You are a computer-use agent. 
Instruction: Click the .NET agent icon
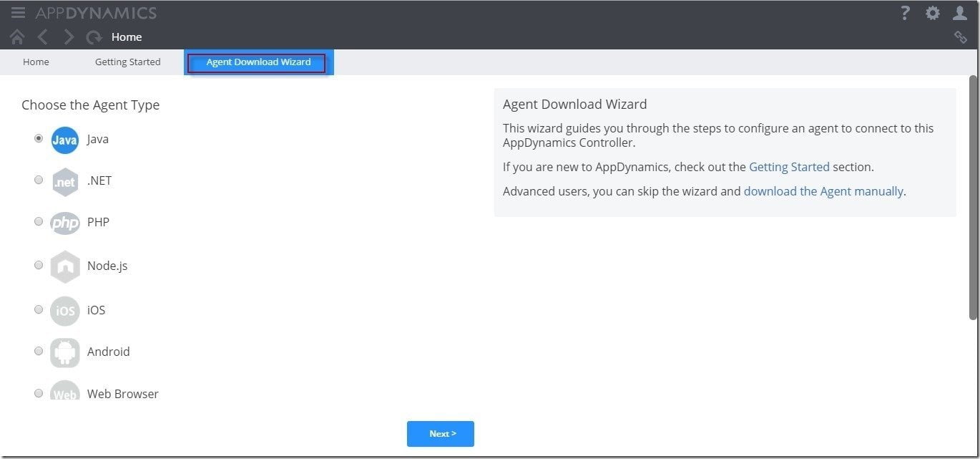click(x=65, y=182)
